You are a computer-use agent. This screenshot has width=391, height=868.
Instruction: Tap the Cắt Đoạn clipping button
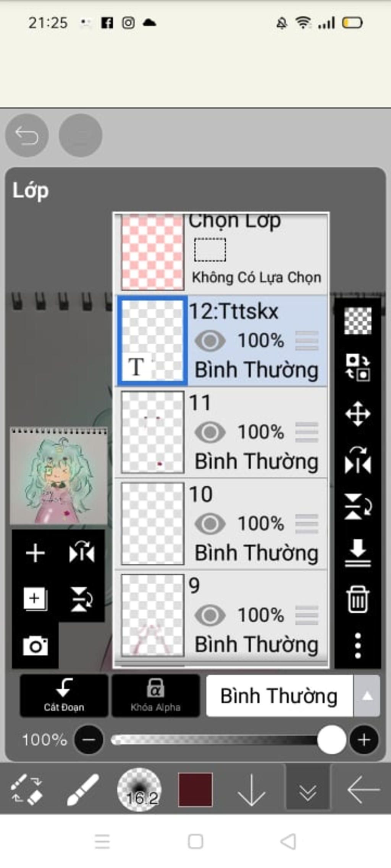(x=64, y=696)
